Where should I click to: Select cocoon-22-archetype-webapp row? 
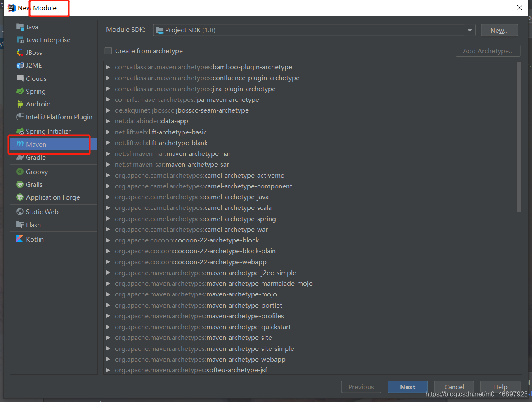coord(310,262)
